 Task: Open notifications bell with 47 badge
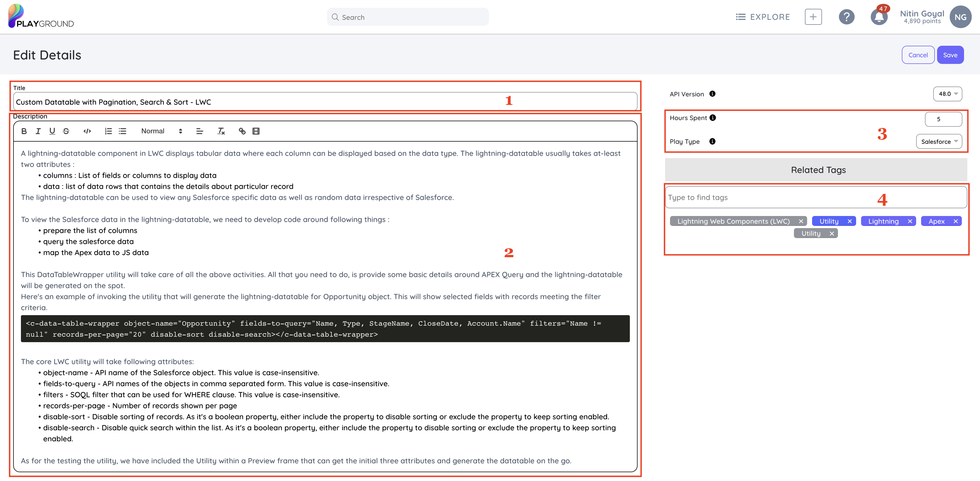coord(879,16)
